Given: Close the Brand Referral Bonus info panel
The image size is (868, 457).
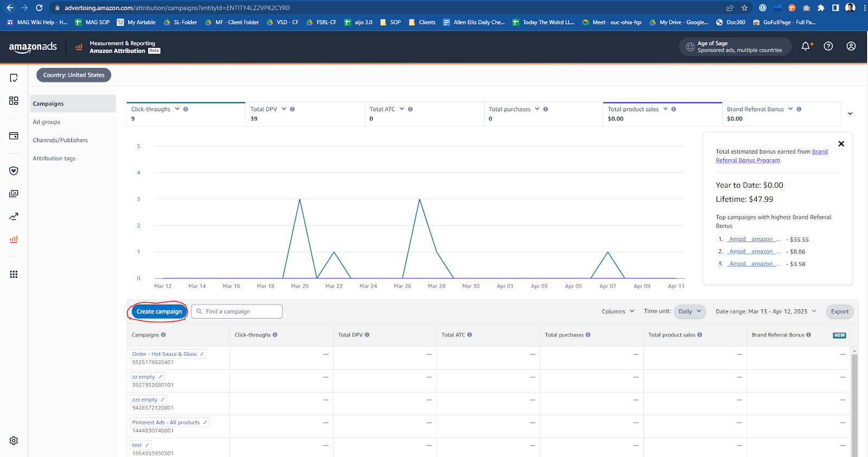Looking at the screenshot, I should point(841,144).
